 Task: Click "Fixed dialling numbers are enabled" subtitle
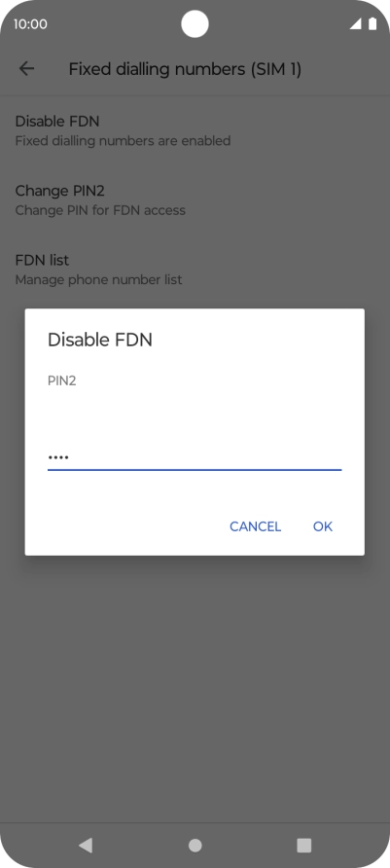123,140
